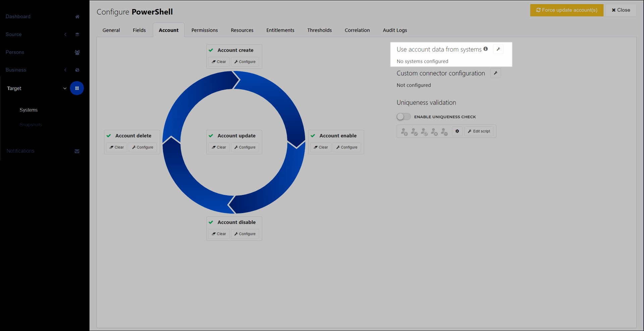This screenshot has height=331, width=644.
Task: Open the Resources tab
Action: pyautogui.click(x=242, y=30)
